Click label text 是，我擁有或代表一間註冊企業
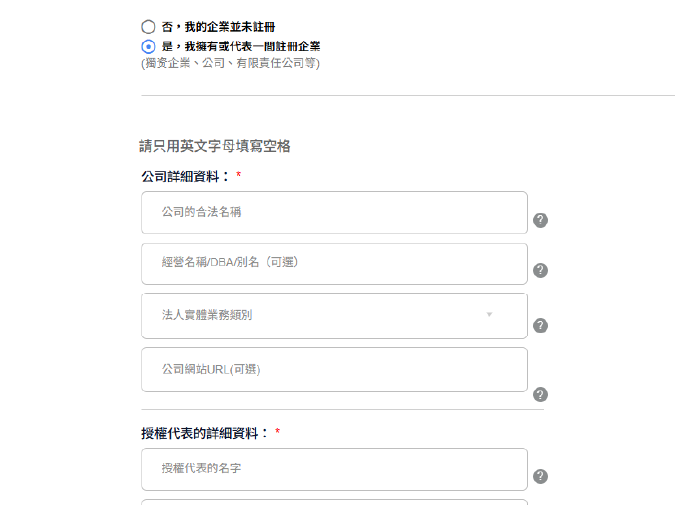675x505 pixels. coord(240,46)
